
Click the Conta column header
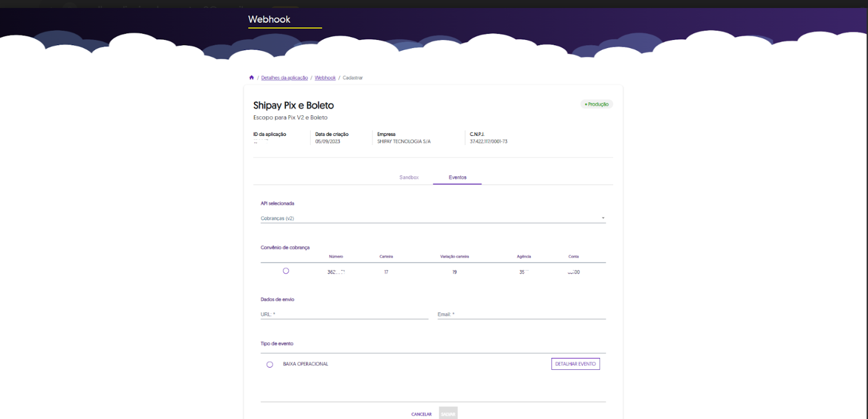pos(574,256)
